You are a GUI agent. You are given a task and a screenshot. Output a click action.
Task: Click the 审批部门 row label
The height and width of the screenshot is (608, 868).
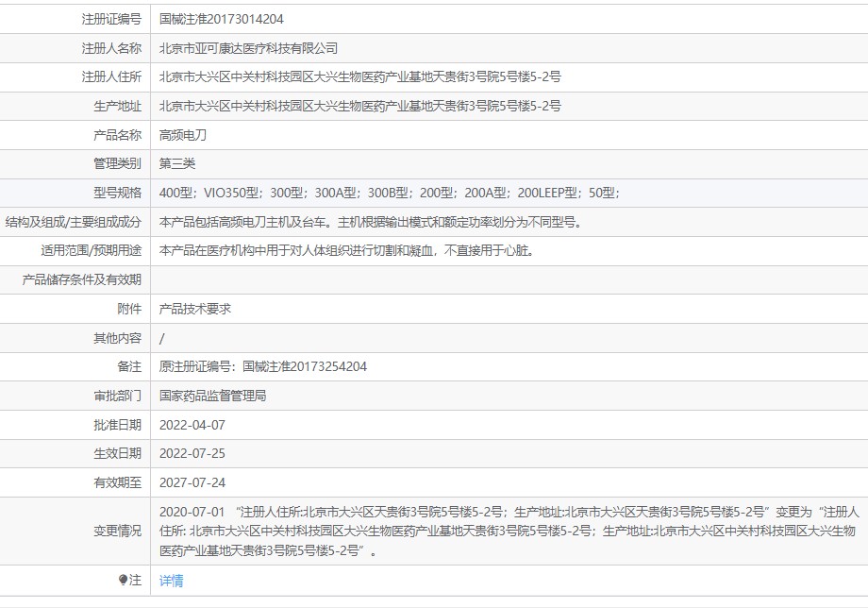click(x=117, y=396)
